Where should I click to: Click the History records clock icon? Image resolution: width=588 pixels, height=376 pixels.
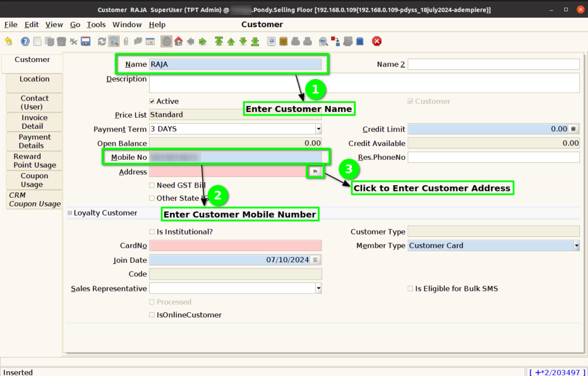(167, 41)
